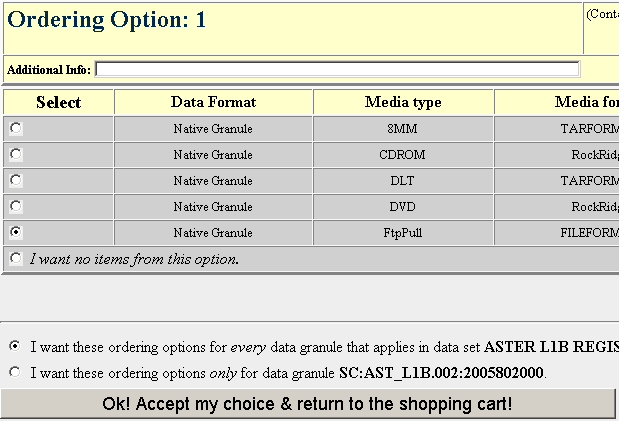The height and width of the screenshot is (421, 619).
Task: Select the DLT option radio button
Action: 16,181
